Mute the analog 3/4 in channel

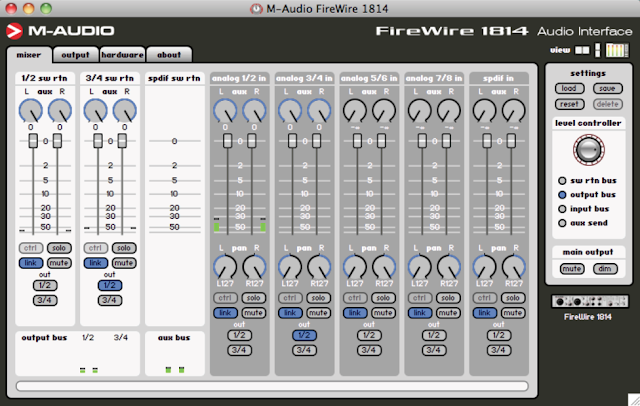pyautogui.click(x=318, y=313)
